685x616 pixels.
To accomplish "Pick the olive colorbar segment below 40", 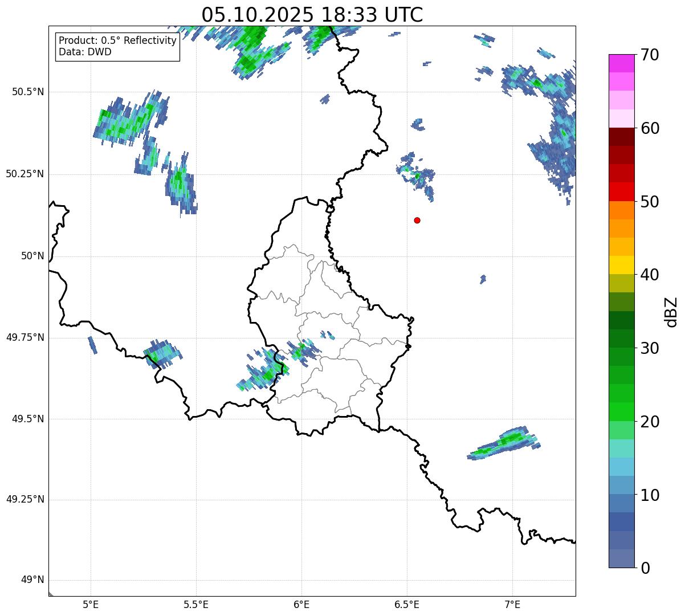I will click(x=622, y=284).
